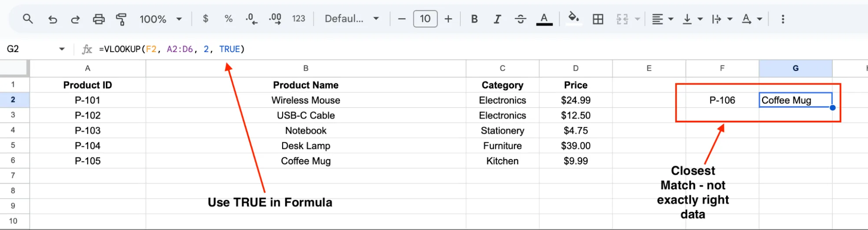Select column D header

pyautogui.click(x=576, y=68)
